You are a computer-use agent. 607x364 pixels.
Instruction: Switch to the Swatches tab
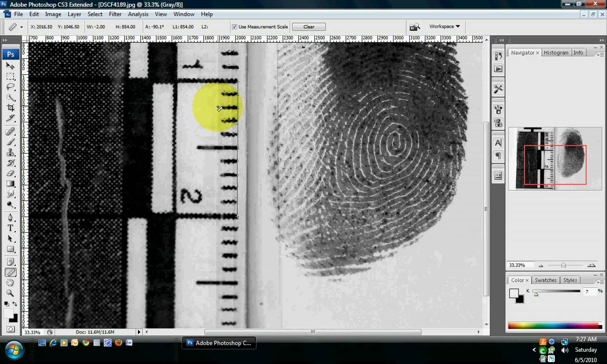pos(545,280)
